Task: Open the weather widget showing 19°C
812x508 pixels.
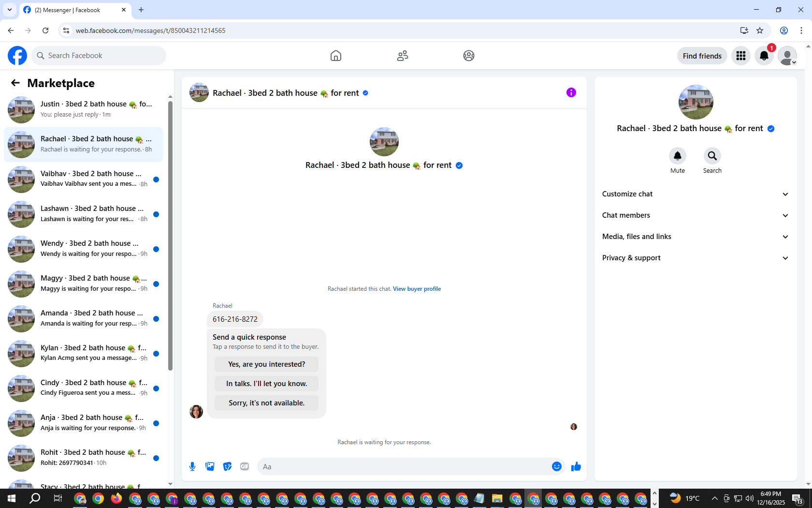Action: tap(684, 498)
